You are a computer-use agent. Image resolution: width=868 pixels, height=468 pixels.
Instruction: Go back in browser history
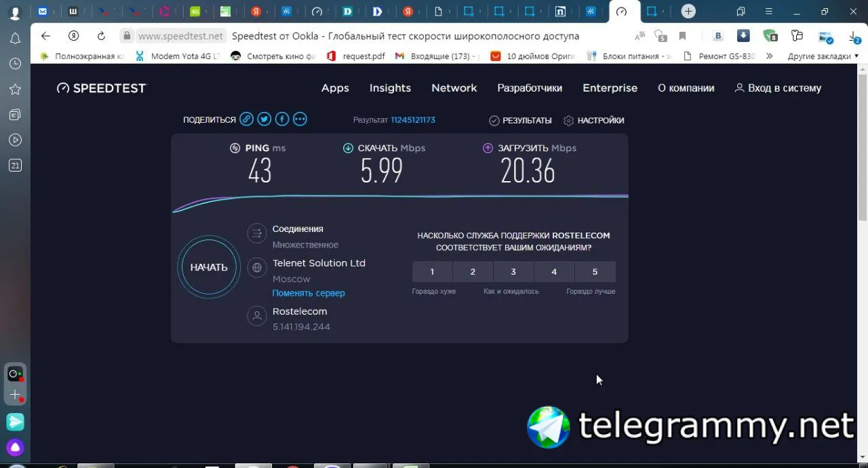[x=45, y=36]
